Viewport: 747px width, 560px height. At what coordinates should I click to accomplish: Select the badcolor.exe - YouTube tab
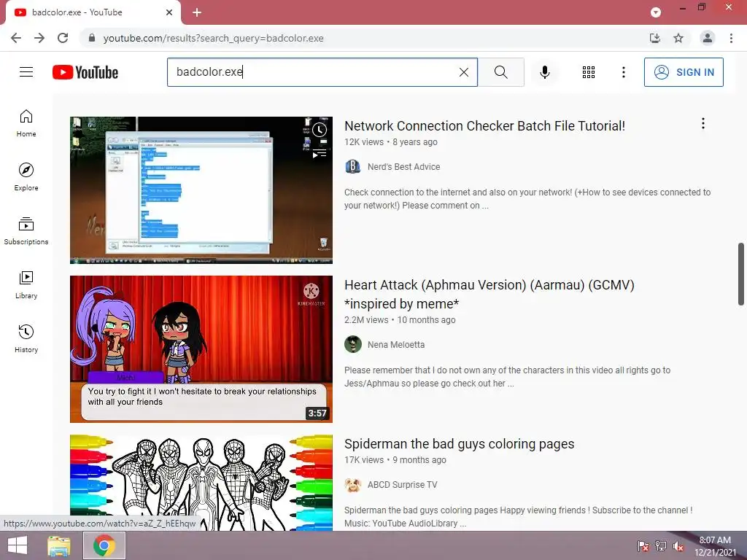[93, 12]
